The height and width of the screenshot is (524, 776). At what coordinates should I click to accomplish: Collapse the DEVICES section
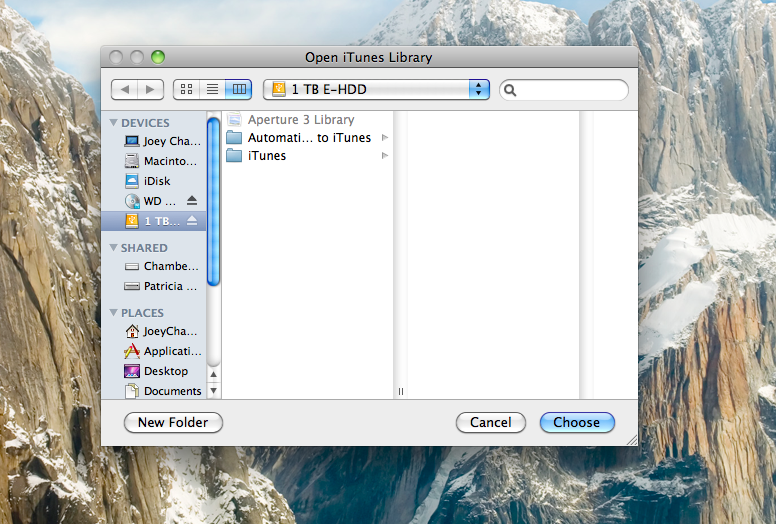point(113,123)
